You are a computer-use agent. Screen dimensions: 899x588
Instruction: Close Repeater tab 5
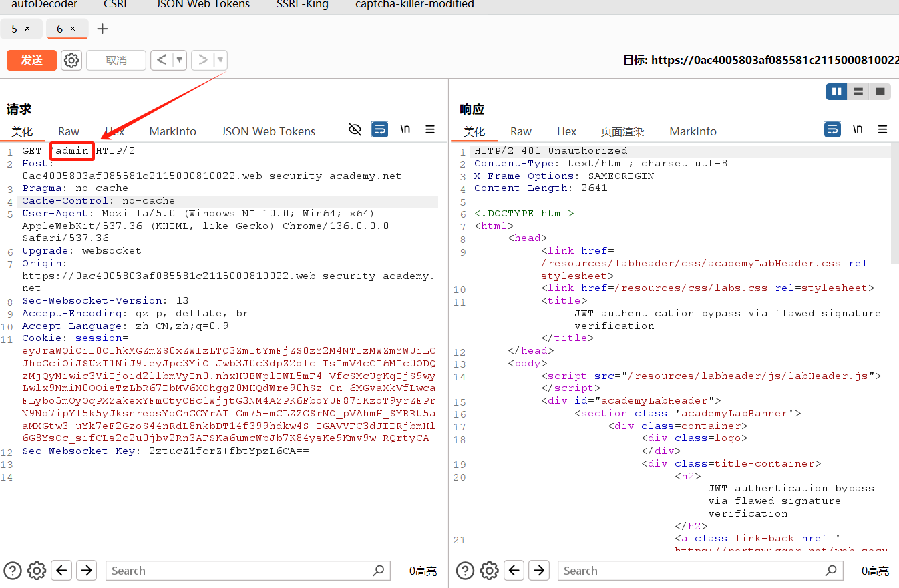(x=27, y=29)
